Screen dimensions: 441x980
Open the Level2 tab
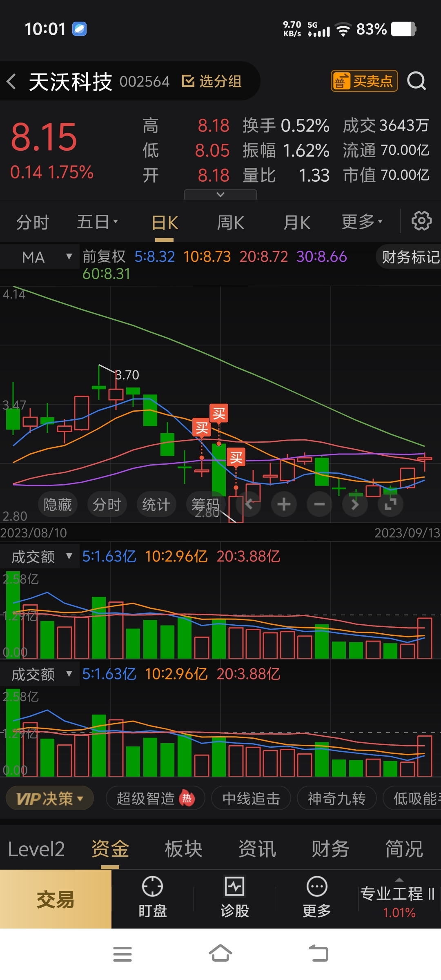(36, 850)
